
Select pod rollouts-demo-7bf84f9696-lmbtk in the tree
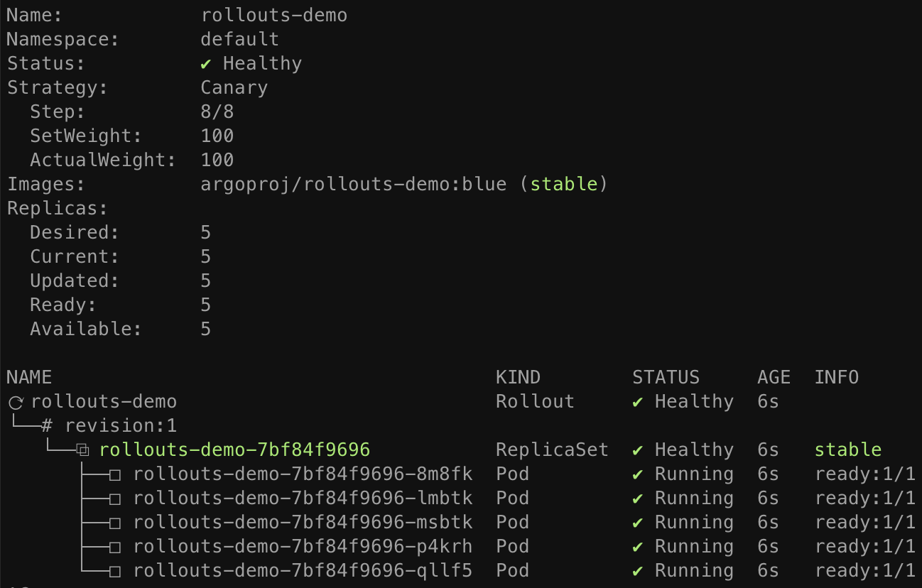tap(303, 499)
